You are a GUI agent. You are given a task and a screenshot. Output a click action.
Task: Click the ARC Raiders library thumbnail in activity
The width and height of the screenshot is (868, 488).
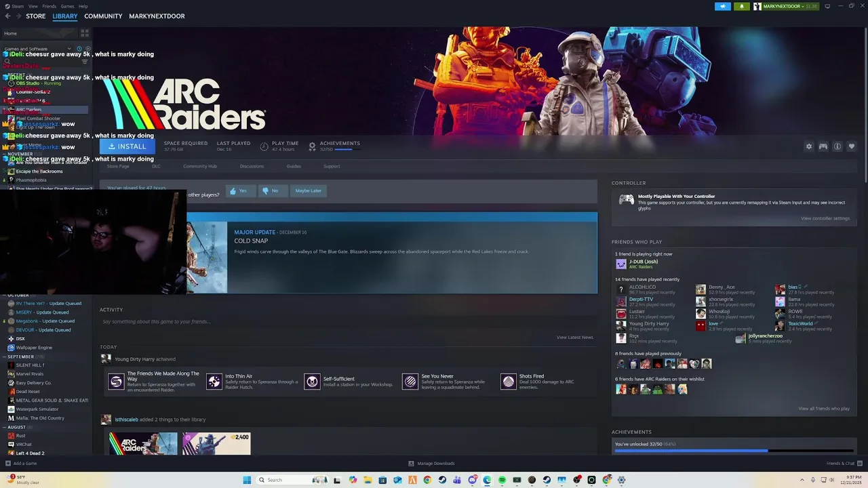143,444
